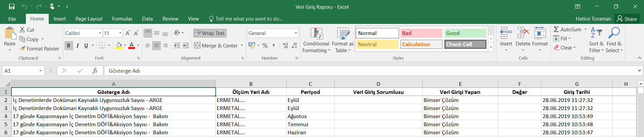Toggle Italic formatting

coord(78,45)
